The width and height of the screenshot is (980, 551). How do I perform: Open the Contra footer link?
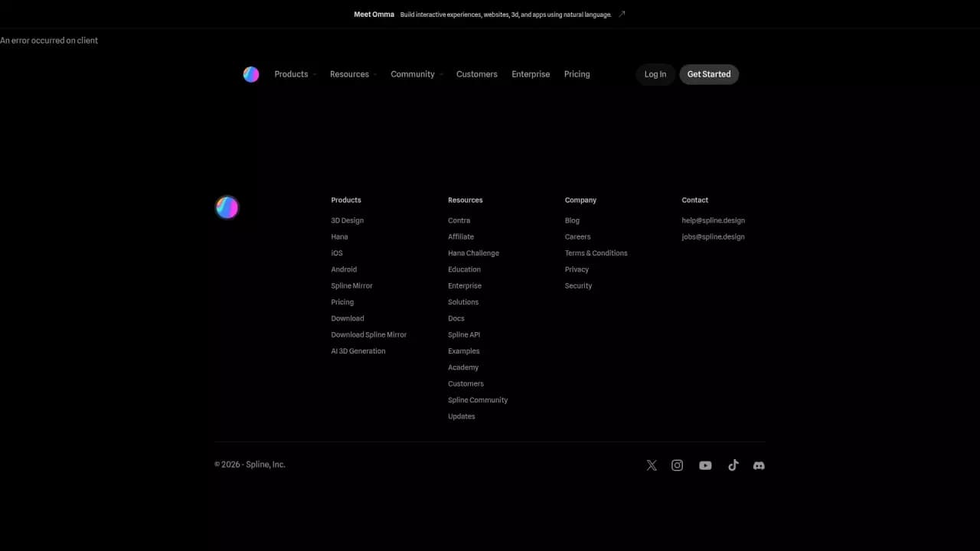pos(459,220)
